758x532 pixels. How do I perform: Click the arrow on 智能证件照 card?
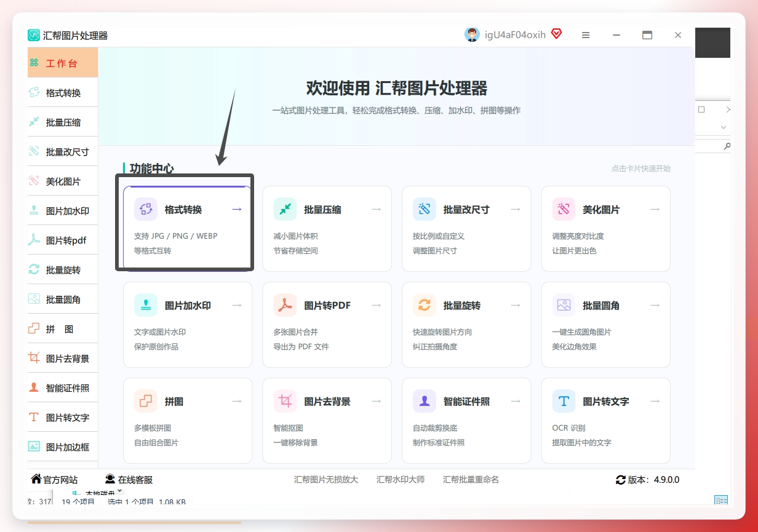516,402
